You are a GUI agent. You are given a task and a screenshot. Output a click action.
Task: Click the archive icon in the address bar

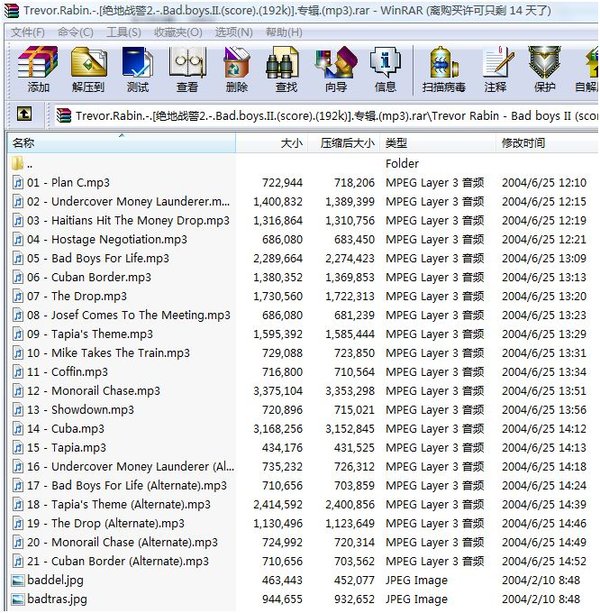click(64, 116)
